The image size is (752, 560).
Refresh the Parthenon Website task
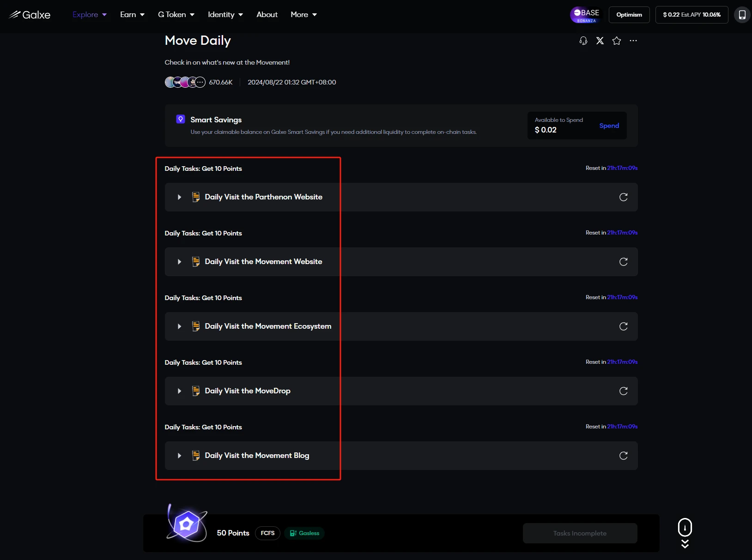pos(623,197)
